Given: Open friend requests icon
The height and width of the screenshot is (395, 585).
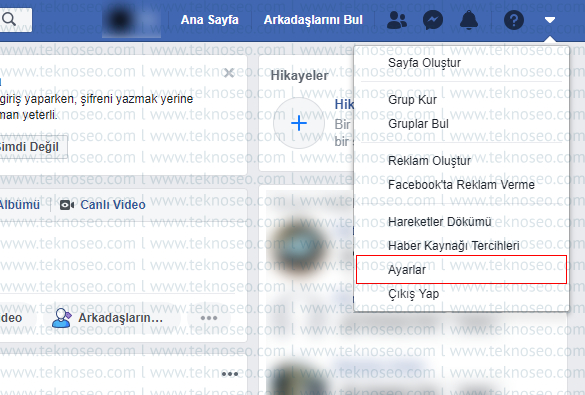Looking at the screenshot, I should pos(397,20).
